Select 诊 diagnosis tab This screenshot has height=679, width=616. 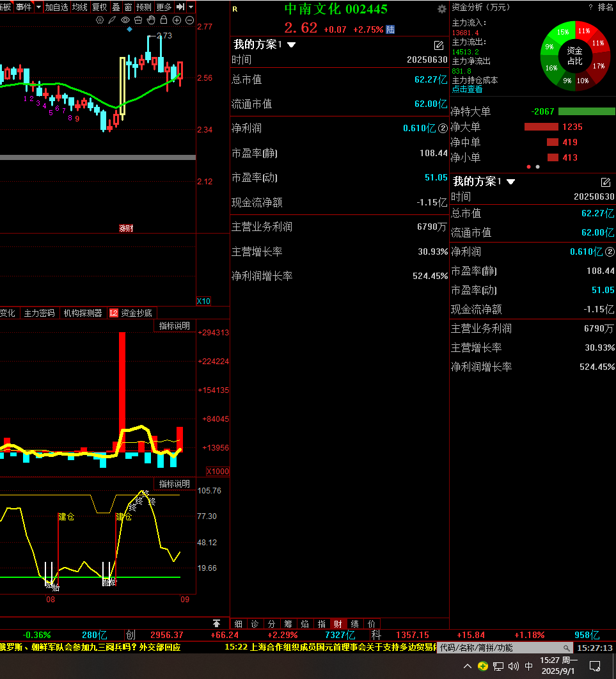tap(255, 624)
